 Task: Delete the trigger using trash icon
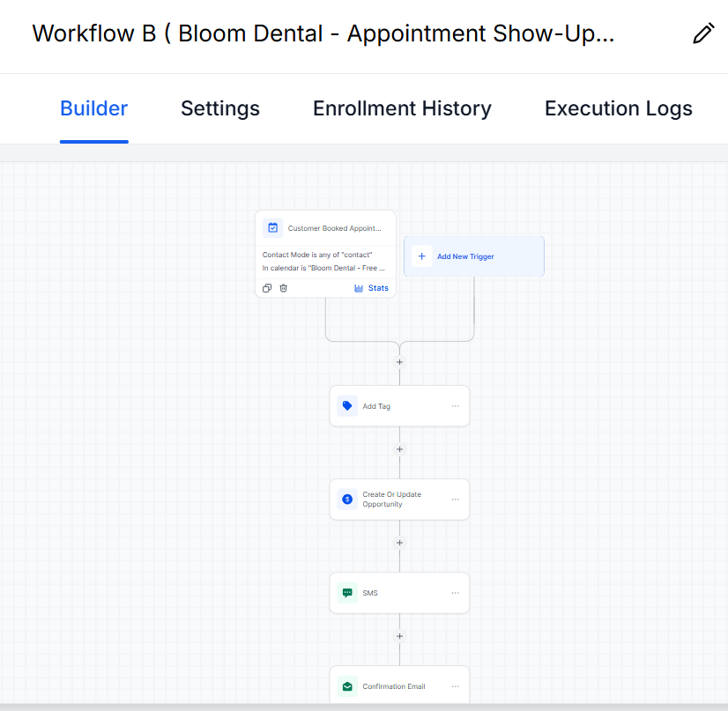pos(283,288)
